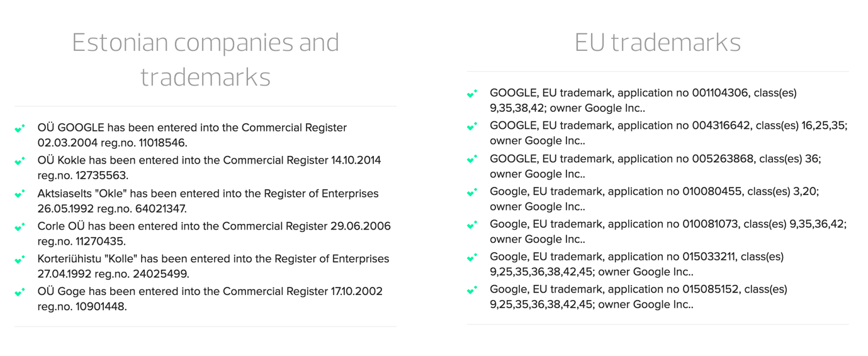Click the EU trademarks heading
The height and width of the screenshot is (356, 868).
click(658, 42)
